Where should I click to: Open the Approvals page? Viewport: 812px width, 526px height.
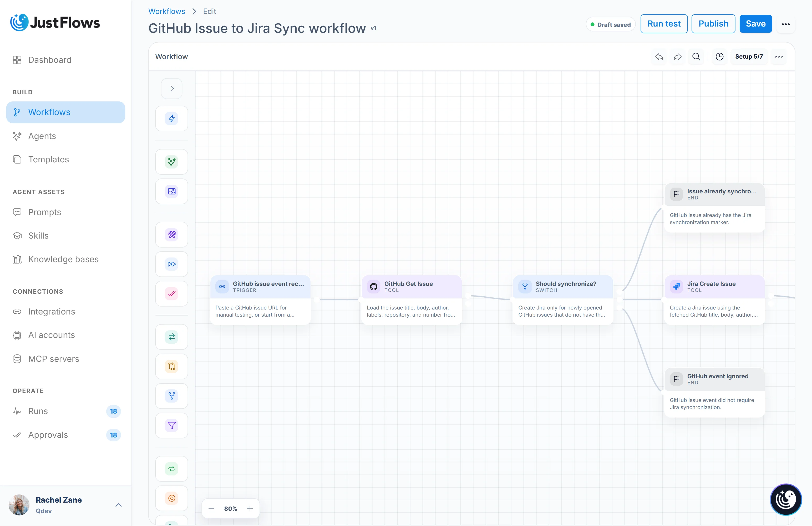pos(66,435)
